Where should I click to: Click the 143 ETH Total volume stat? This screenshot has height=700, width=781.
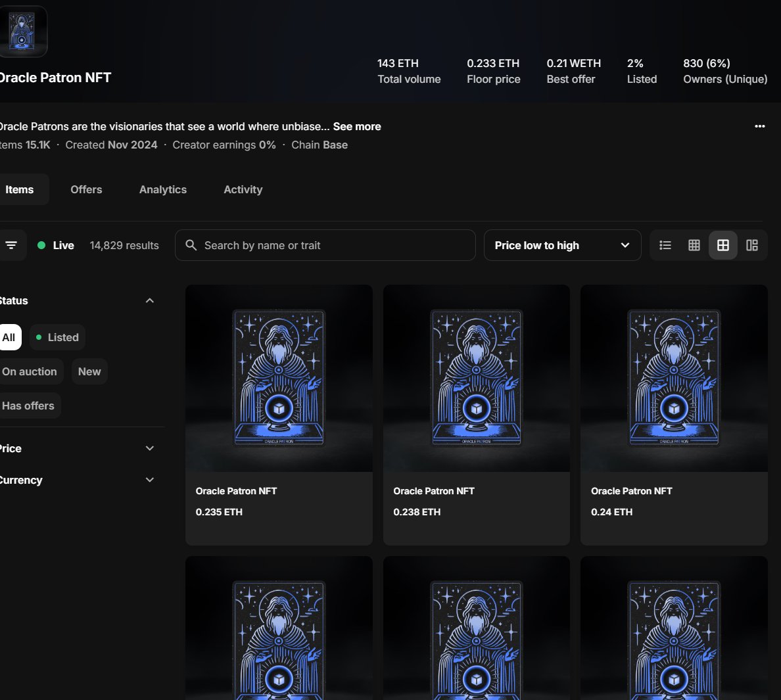pyautogui.click(x=409, y=71)
